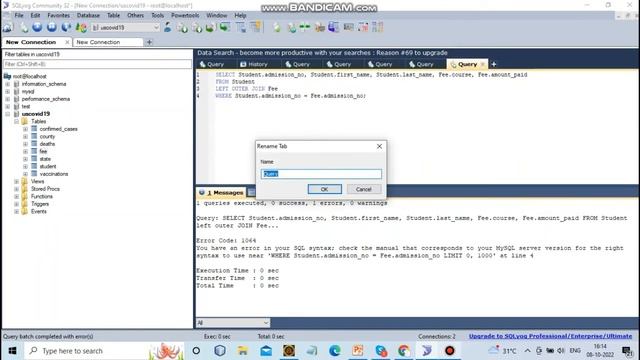Screen dimensions: 640x360
Task: Click Google Chrome in the taskbar
Action: 404,351
